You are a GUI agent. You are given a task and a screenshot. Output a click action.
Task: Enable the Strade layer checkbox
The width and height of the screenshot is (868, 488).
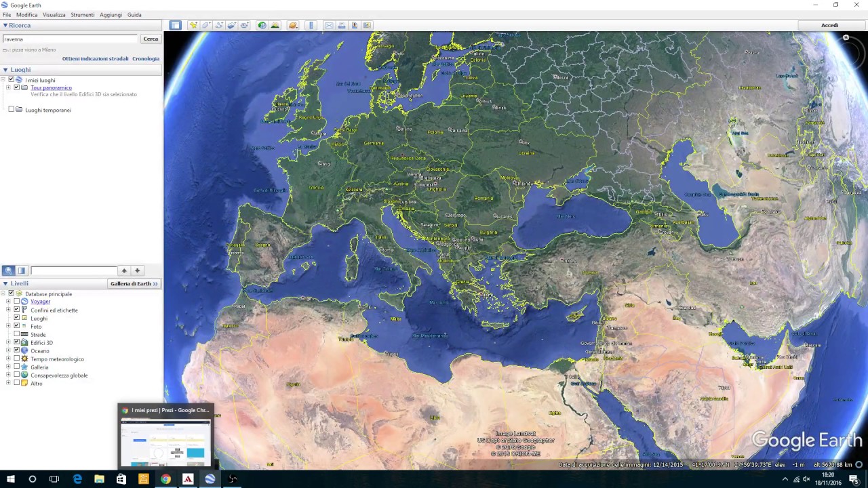17,334
